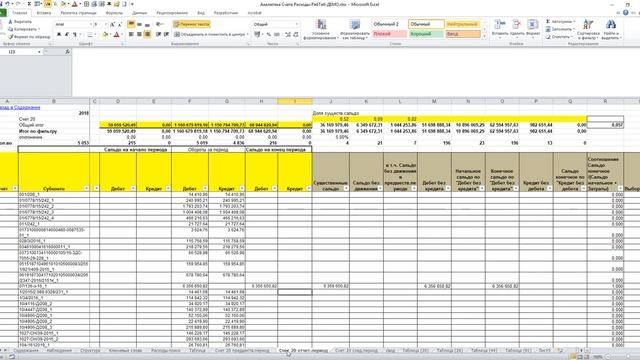Viewport: 640px width, 360px height.
Task: Click the Microsoft Office Help icon
Action: tap(626, 13)
